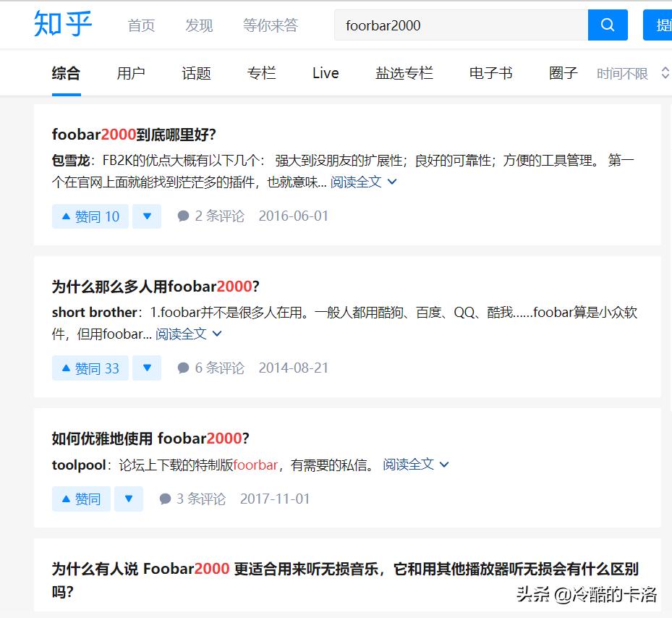Viewport: 672px width, 618px height.
Task: Open the 等你来答 menu item
Action: (x=271, y=25)
